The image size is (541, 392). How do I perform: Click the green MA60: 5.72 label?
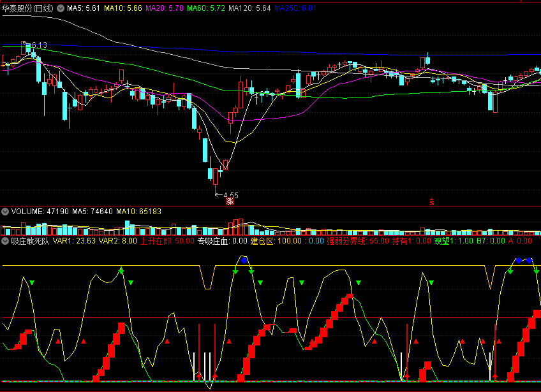click(x=206, y=8)
